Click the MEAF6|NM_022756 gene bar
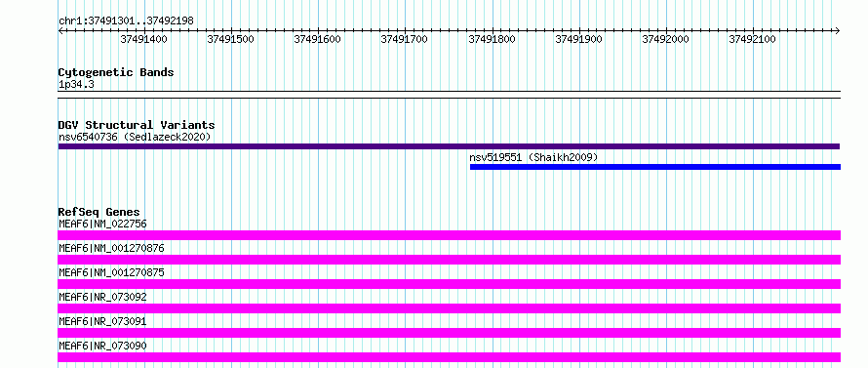The height and width of the screenshot is (368, 868). click(x=449, y=235)
